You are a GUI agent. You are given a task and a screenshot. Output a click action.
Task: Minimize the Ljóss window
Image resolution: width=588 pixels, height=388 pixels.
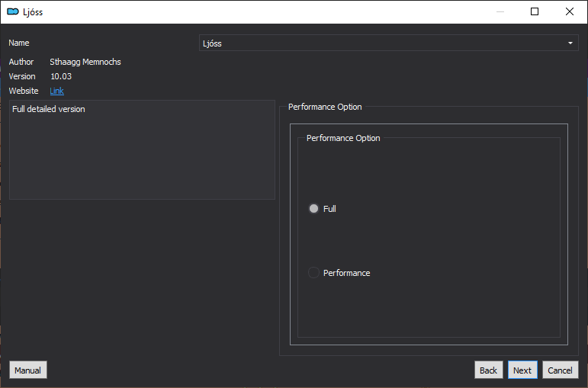(x=500, y=11)
